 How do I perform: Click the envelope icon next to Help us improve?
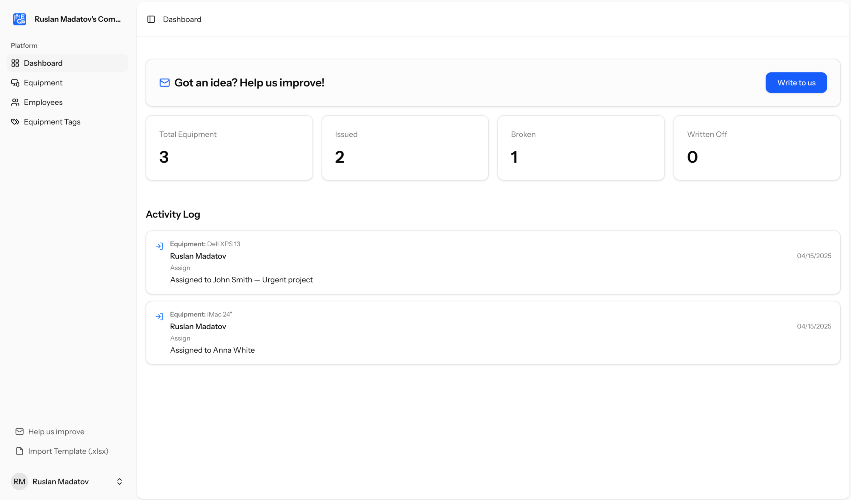pos(20,432)
